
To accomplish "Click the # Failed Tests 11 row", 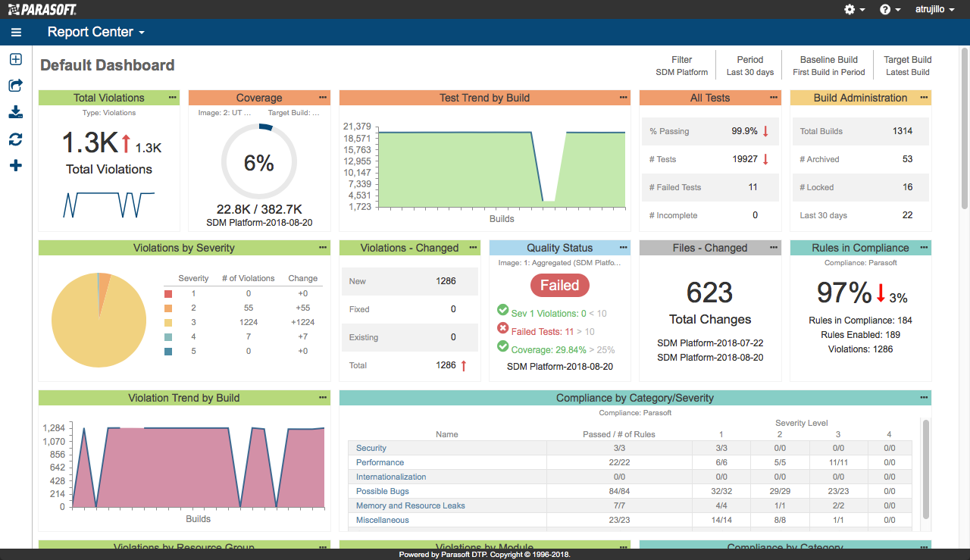I will click(710, 187).
